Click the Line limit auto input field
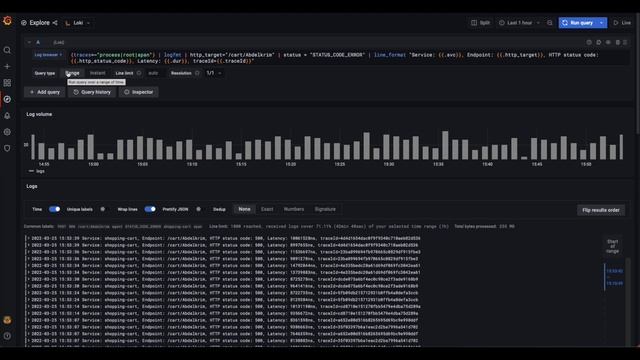Viewport: 640px width, 360px height. [154, 73]
